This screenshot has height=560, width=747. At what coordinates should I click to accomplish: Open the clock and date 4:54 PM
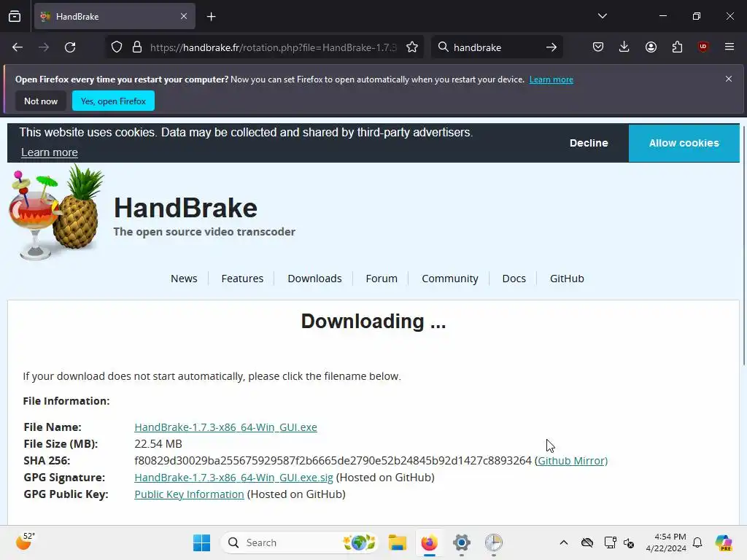[666, 542]
